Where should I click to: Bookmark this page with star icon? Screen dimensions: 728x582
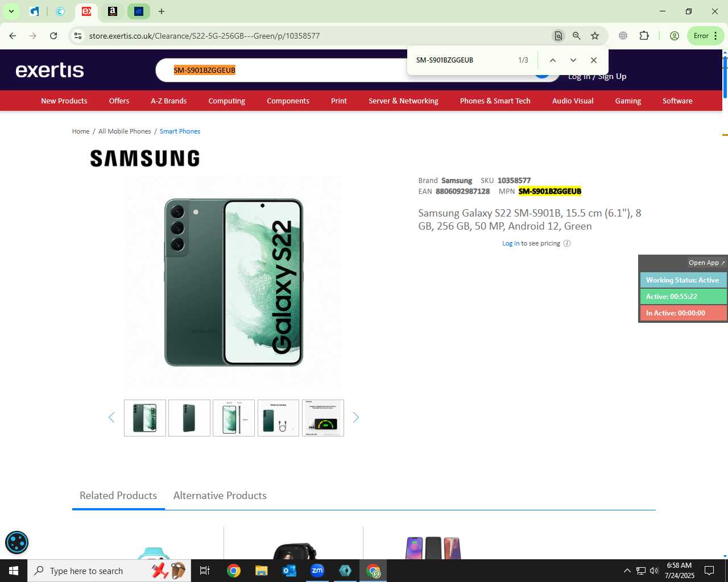tap(595, 36)
